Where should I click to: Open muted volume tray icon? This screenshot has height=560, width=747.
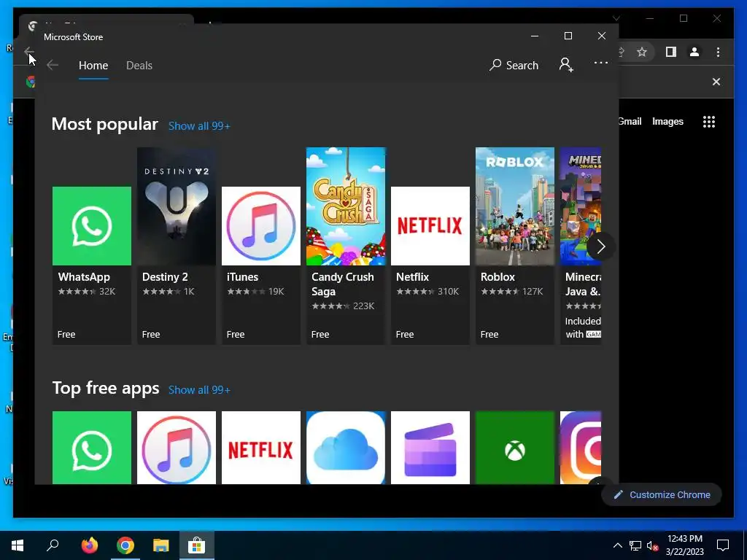pyautogui.click(x=653, y=545)
